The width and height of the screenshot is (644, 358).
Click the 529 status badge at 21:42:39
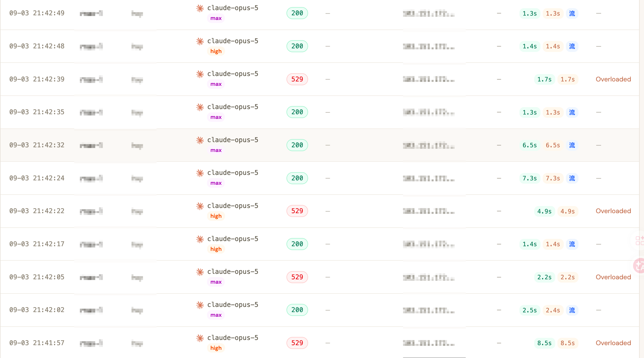(297, 79)
